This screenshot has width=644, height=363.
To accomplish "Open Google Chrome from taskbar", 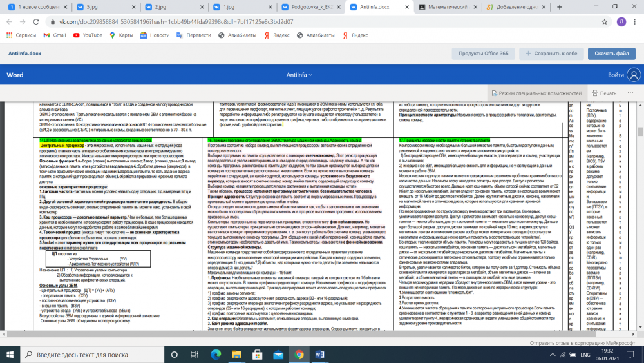I will pyautogui.click(x=299, y=355).
